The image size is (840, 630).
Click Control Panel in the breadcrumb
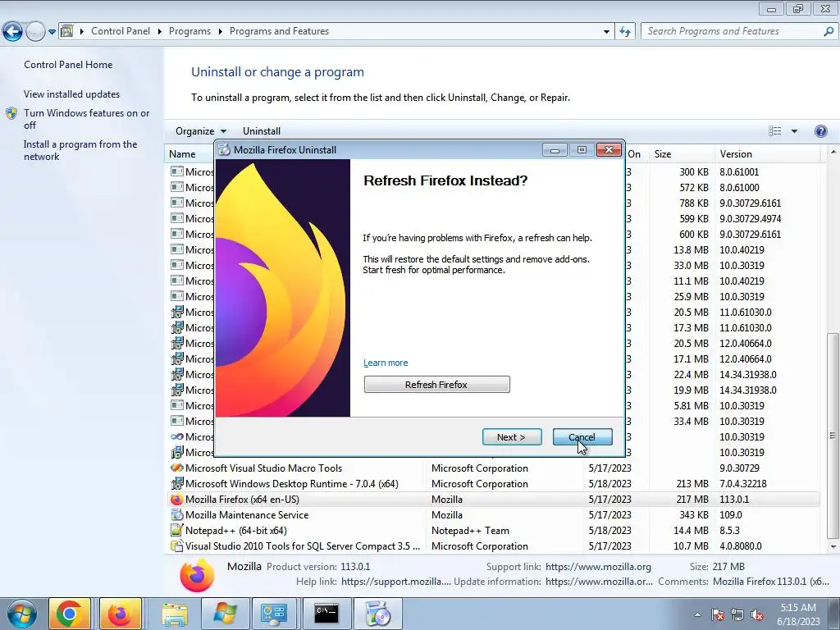pos(121,31)
